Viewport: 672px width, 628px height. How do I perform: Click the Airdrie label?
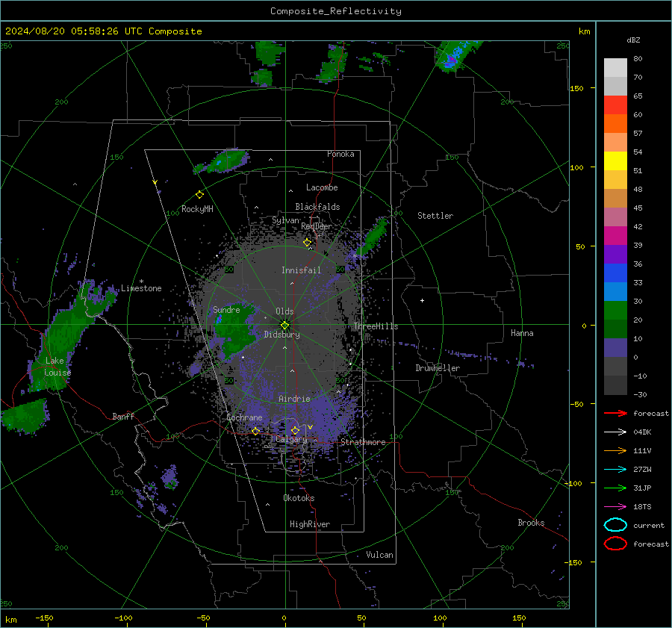click(294, 399)
